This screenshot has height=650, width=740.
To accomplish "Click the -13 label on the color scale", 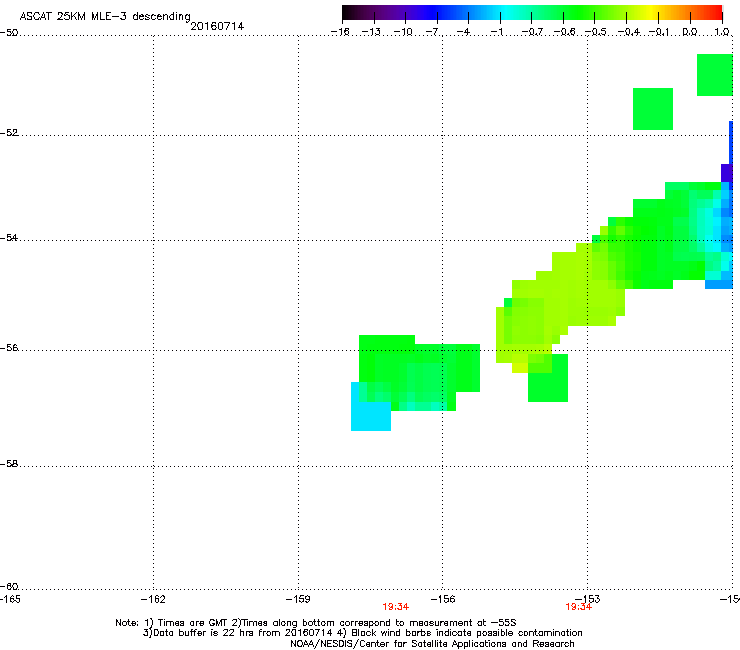I will (x=371, y=32).
